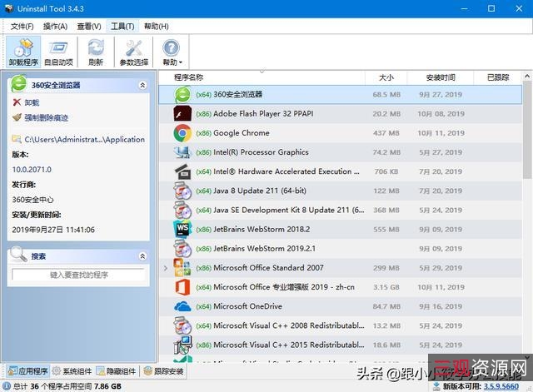Open the 自启动项 toolbar icon
The image size is (533, 392).
[x=58, y=52]
